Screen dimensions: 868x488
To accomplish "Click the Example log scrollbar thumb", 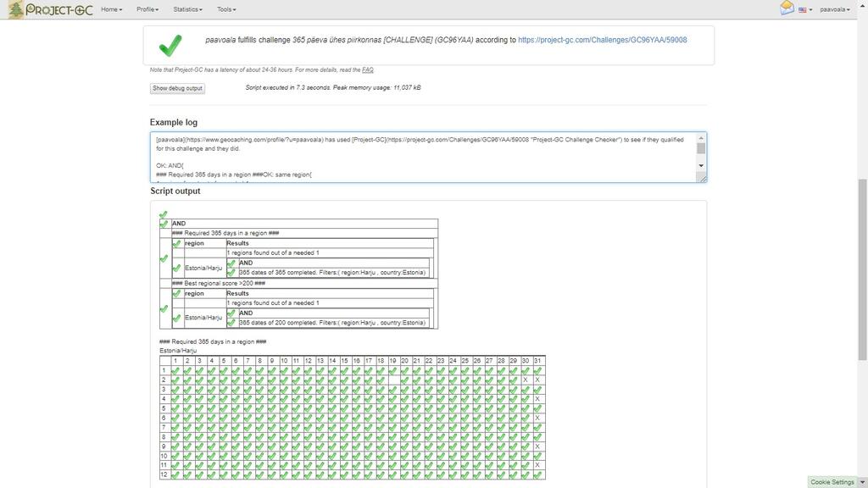I will click(701, 148).
